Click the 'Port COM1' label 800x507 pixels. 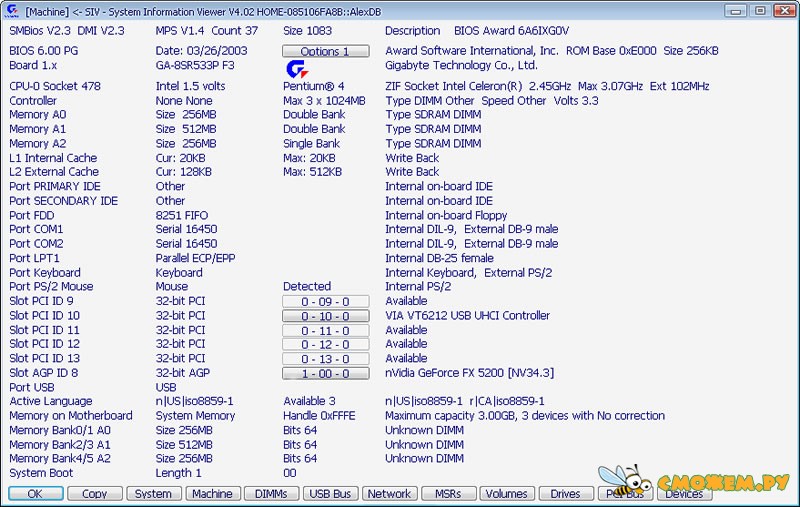36,230
